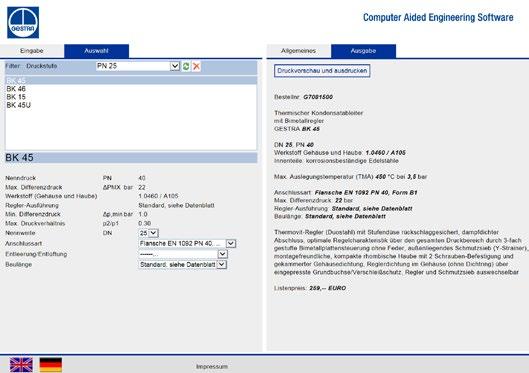Expand the Druckstufe PN 25 filter dropdown
This screenshot has width=529, height=373.
tap(175, 66)
